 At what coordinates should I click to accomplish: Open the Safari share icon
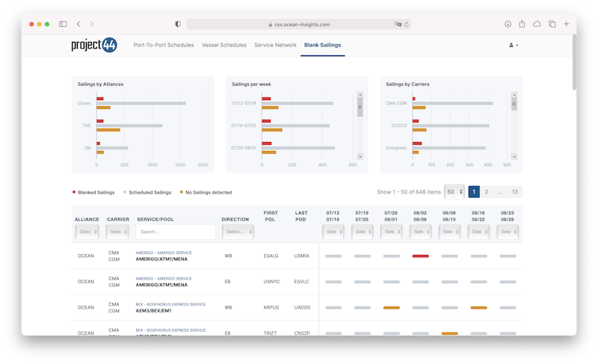pyautogui.click(x=523, y=24)
